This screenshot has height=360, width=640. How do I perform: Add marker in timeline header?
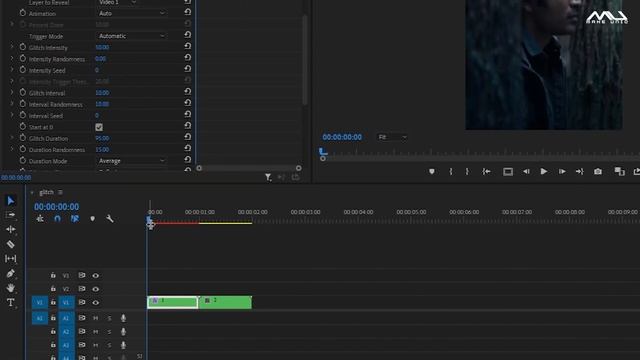tap(93, 219)
